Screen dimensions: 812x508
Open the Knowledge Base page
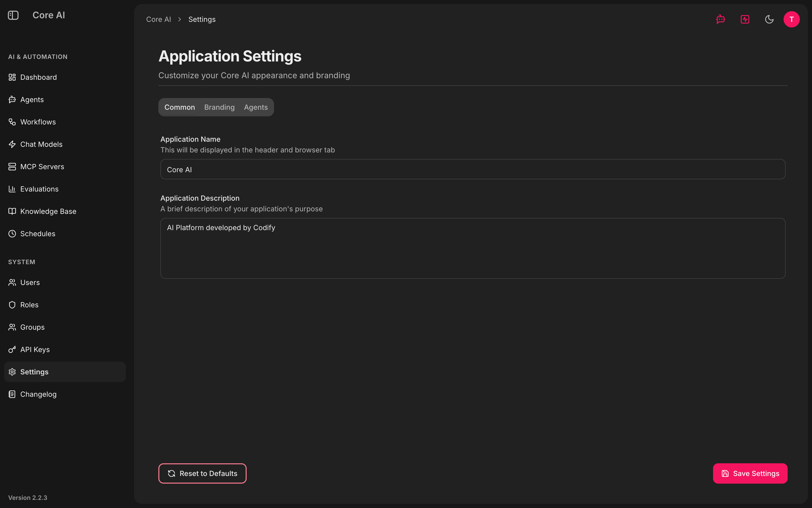[x=65, y=211]
